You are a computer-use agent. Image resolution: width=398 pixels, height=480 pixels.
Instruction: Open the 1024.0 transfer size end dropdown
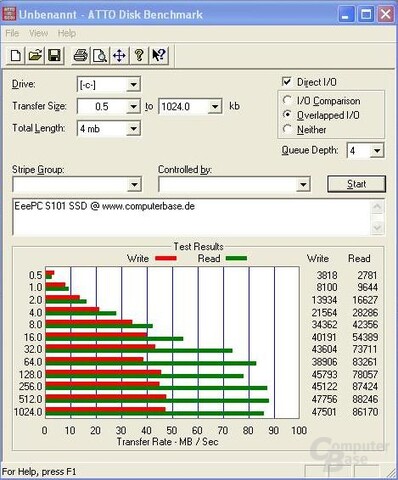click(x=215, y=107)
